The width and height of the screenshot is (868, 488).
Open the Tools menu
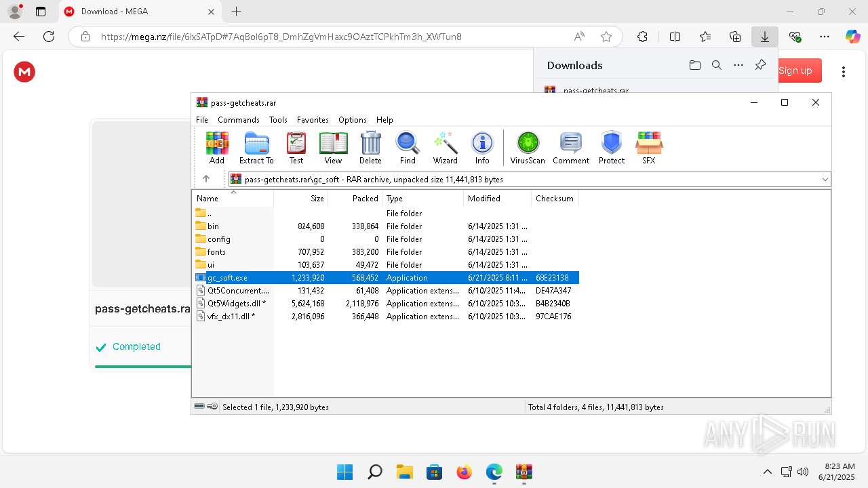(x=278, y=119)
